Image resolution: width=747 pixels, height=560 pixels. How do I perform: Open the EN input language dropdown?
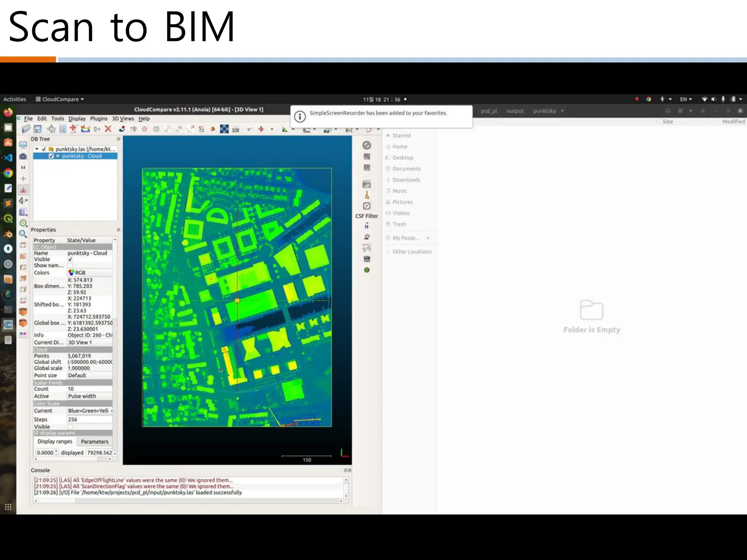pos(686,99)
